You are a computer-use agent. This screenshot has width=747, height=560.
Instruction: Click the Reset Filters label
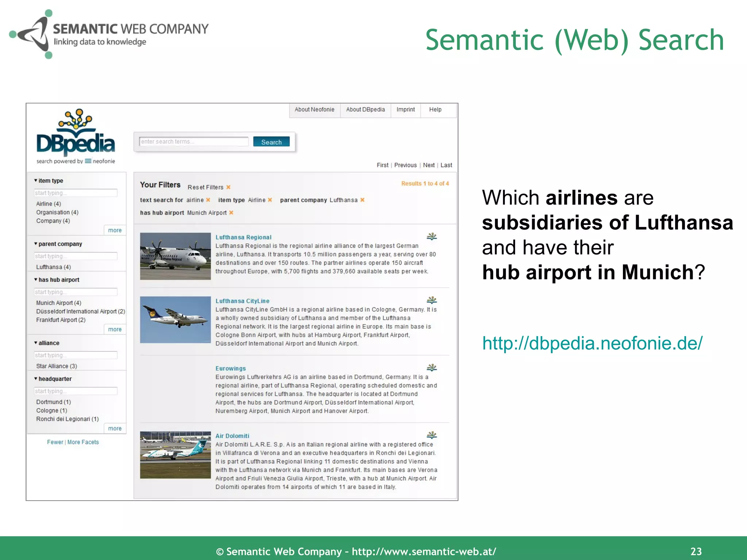(x=205, y=187)
